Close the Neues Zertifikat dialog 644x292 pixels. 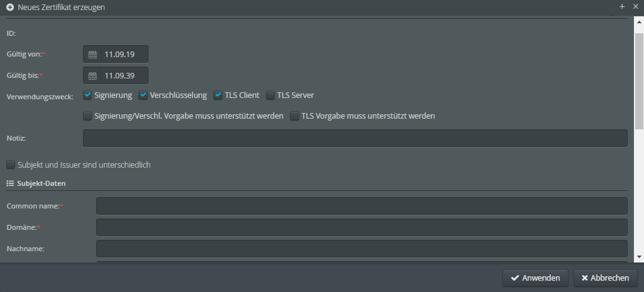pos(635,6)
